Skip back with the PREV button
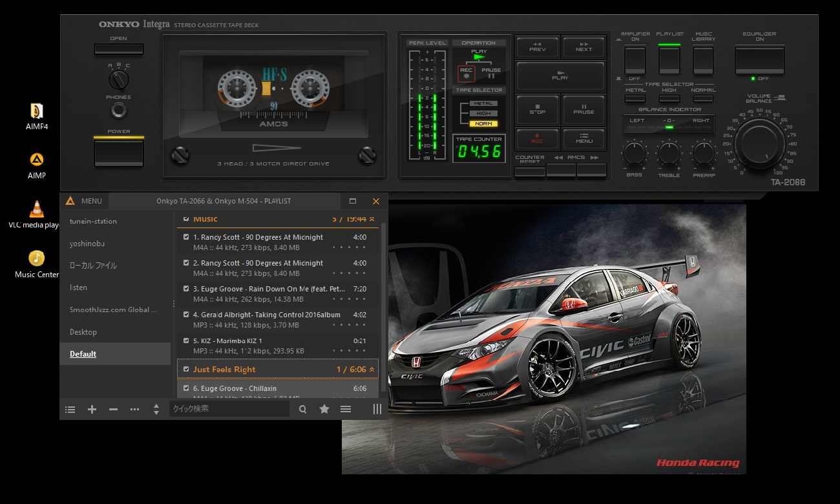 [537, 47]
